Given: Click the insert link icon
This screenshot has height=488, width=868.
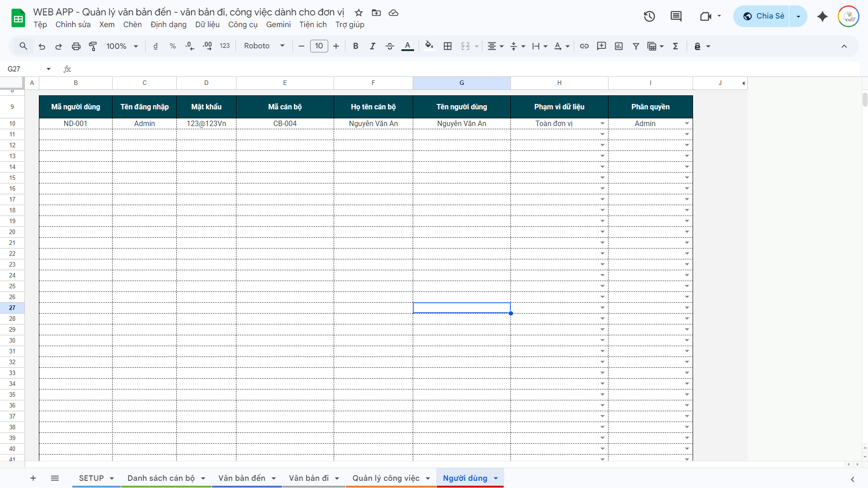Looking at the screenshot, I should click(x=584, y=46).
